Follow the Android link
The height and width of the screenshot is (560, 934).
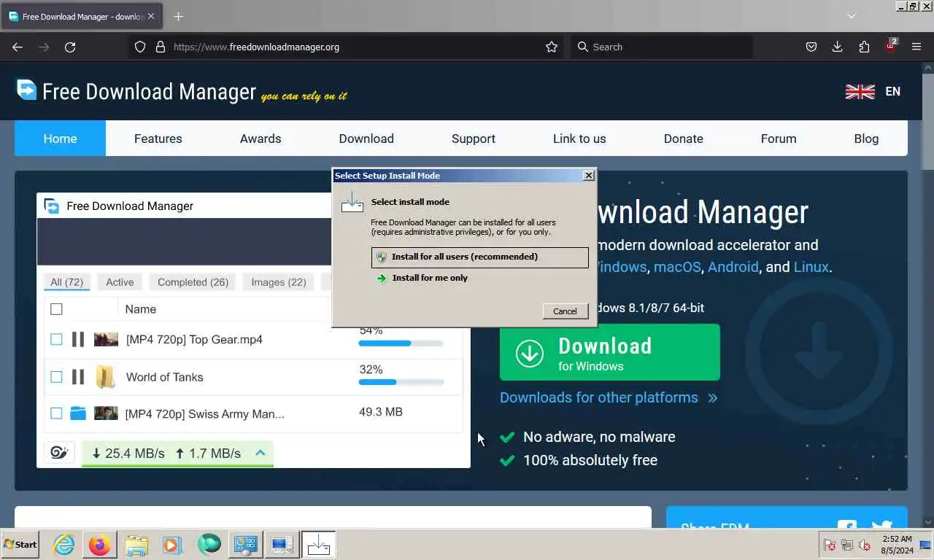click(x=733, y=267)
